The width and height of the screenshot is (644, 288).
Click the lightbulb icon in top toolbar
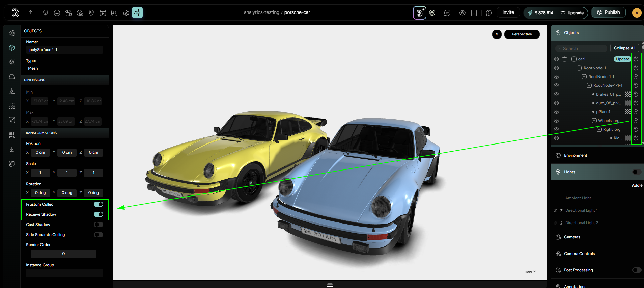[46, 13]
